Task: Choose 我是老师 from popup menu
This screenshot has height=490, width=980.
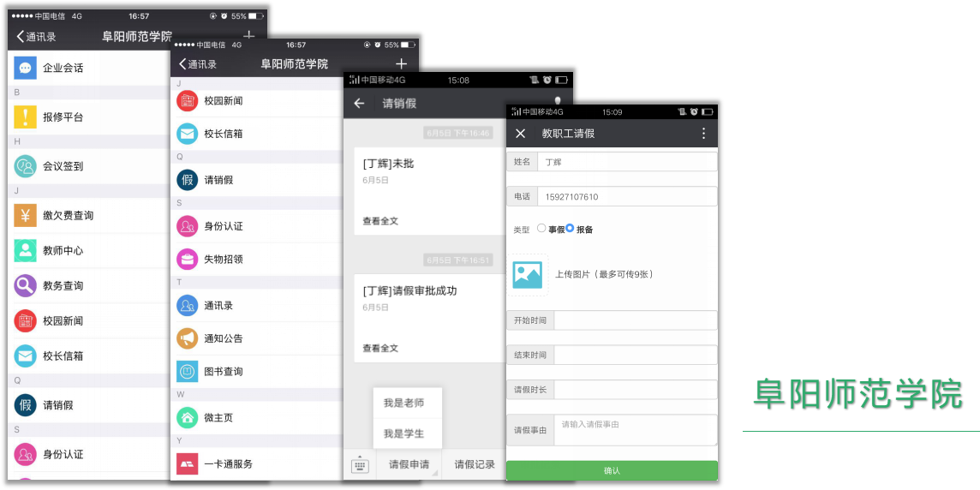Action: tap(408, 403)
